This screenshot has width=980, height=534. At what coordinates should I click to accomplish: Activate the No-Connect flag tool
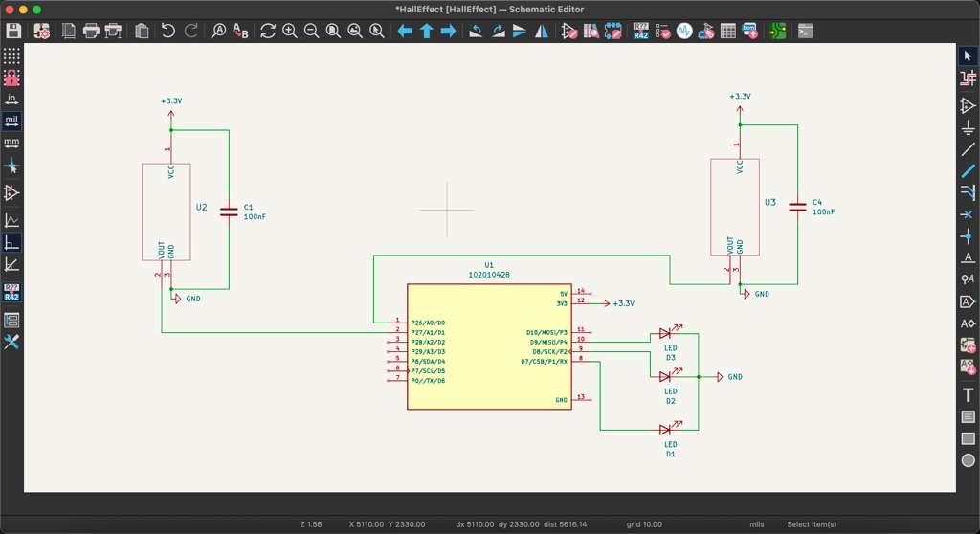pos(968,214)
